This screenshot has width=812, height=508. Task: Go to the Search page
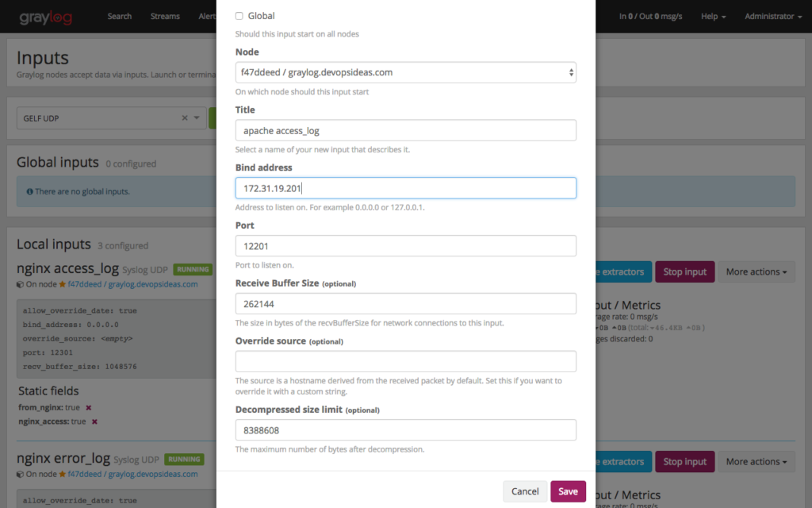[120, 16]
